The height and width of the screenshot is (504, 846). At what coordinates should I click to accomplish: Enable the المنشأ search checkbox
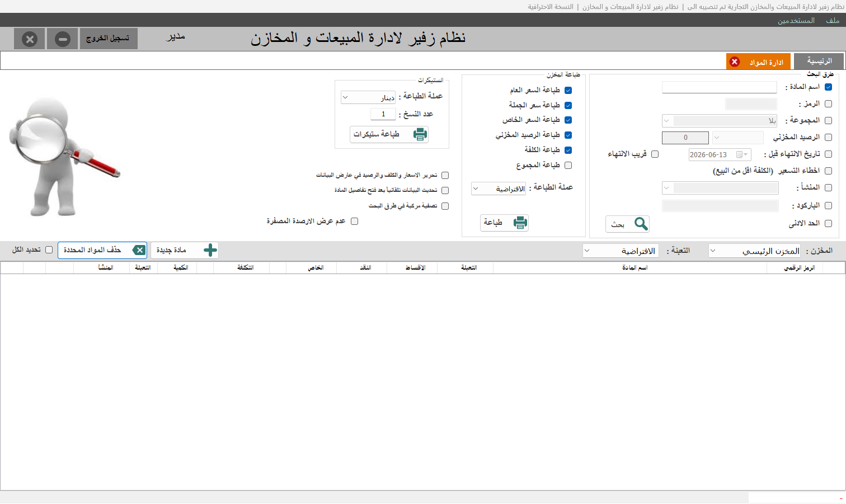(x=829, y=187)
